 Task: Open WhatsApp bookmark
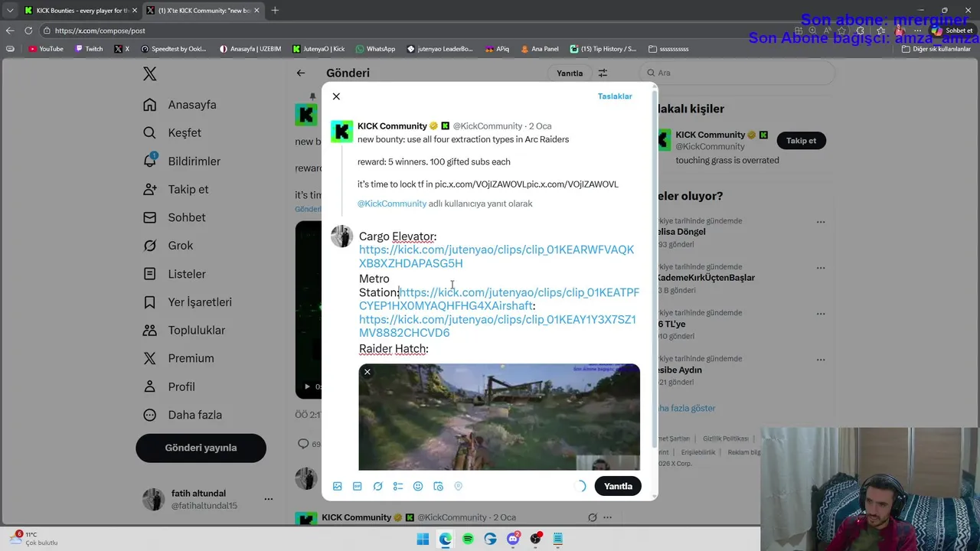375,49
